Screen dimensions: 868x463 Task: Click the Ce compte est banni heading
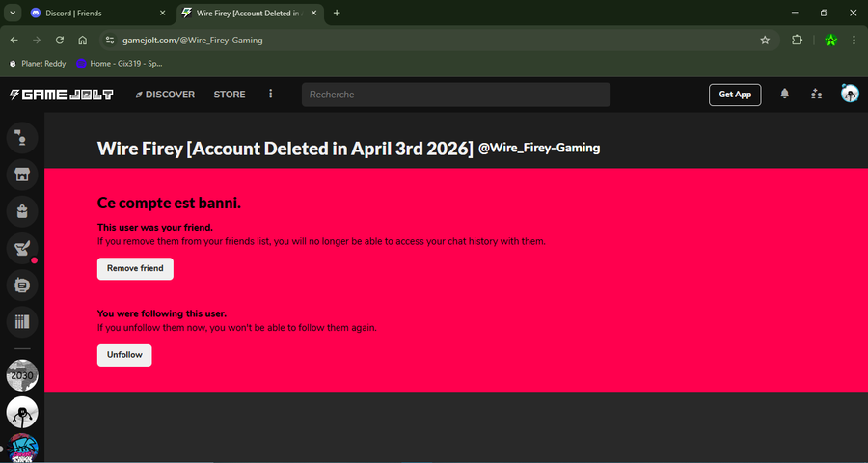[x=169, y=204]
